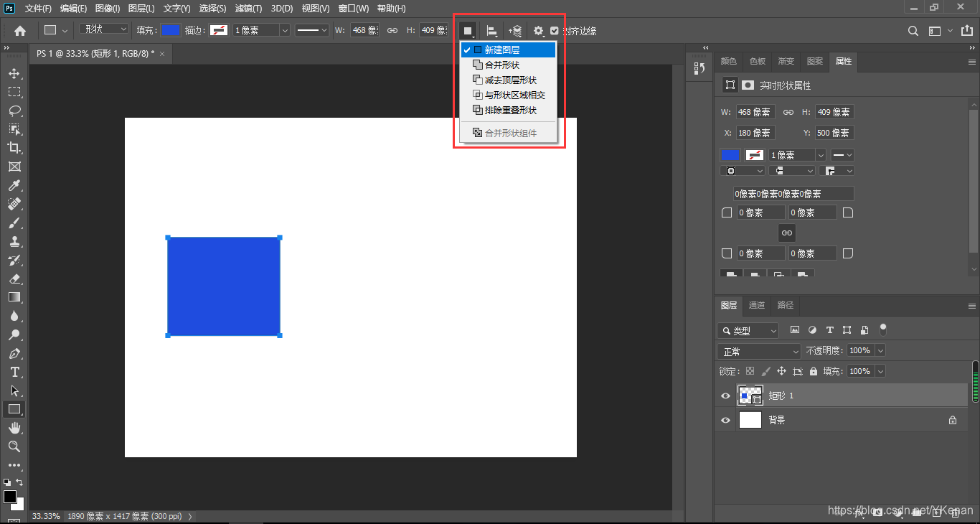The image size is (980, 524).
Task: Select the Eyedropper tool
Action: click(x=14, y=185)
